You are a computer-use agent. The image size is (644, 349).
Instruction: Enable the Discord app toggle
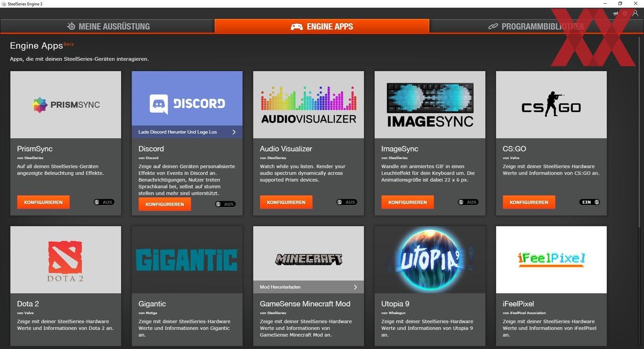click(225, 204)
